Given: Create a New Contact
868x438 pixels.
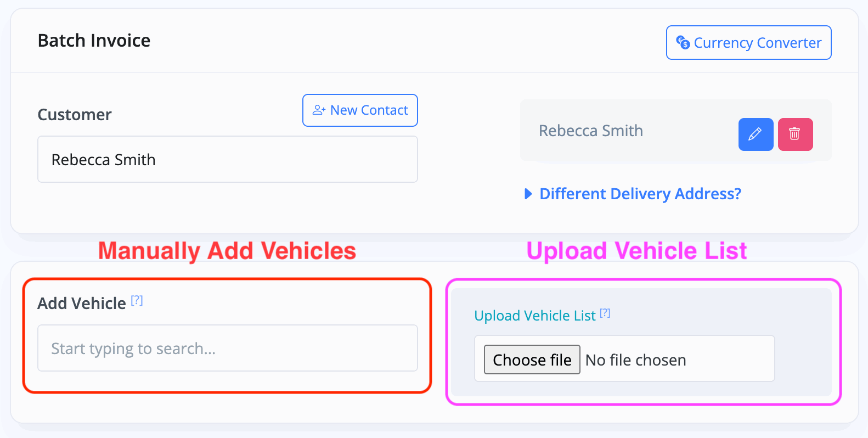Looking at the screenshot, I should pyautogui.click(x=360, y=110).
